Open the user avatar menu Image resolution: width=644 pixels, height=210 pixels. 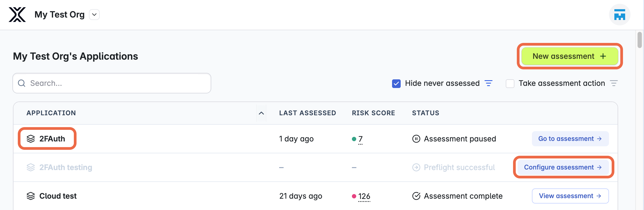[x=620, y=15]
